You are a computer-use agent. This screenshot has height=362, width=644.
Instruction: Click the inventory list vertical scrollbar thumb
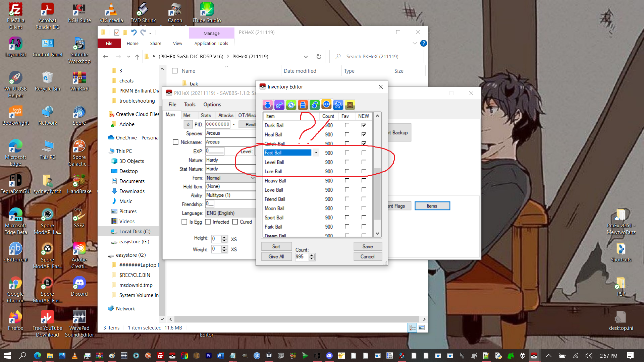(377, 194)
